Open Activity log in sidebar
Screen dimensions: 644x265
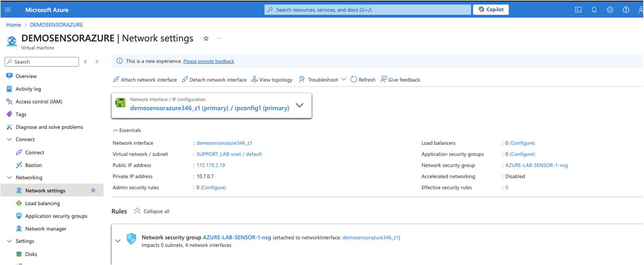28,89
